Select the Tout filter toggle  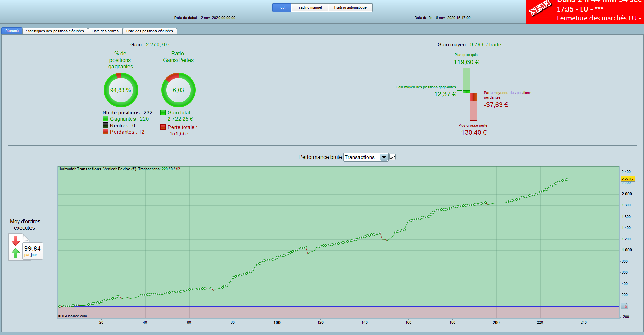tap(282, 7)
